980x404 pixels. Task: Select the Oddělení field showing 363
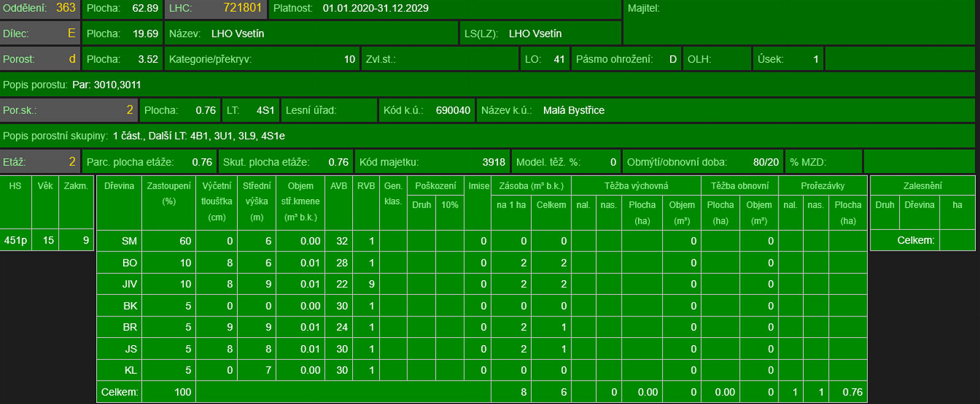pyautogui.click(x=40, y=9)
